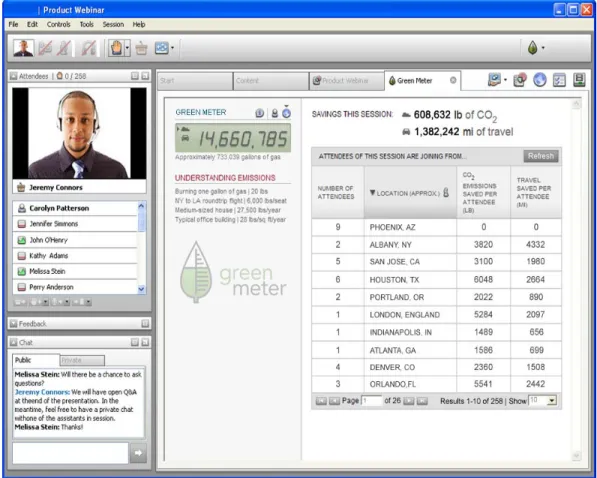The width and height of the screenshot is (597, 478).
Task: Open the green leaf dropdown arrow
Action: click(x=543, y=48)
